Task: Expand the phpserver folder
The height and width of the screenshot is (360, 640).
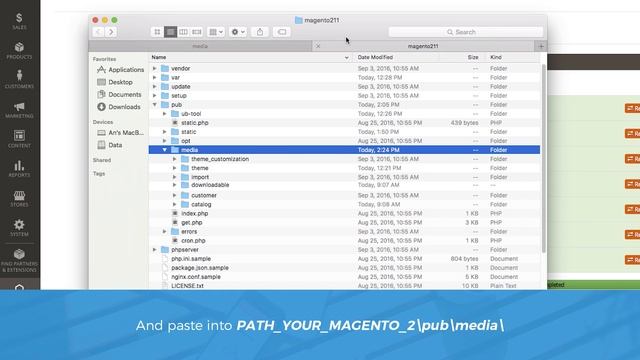Action: pyautogui.click(x=155, y=249)
